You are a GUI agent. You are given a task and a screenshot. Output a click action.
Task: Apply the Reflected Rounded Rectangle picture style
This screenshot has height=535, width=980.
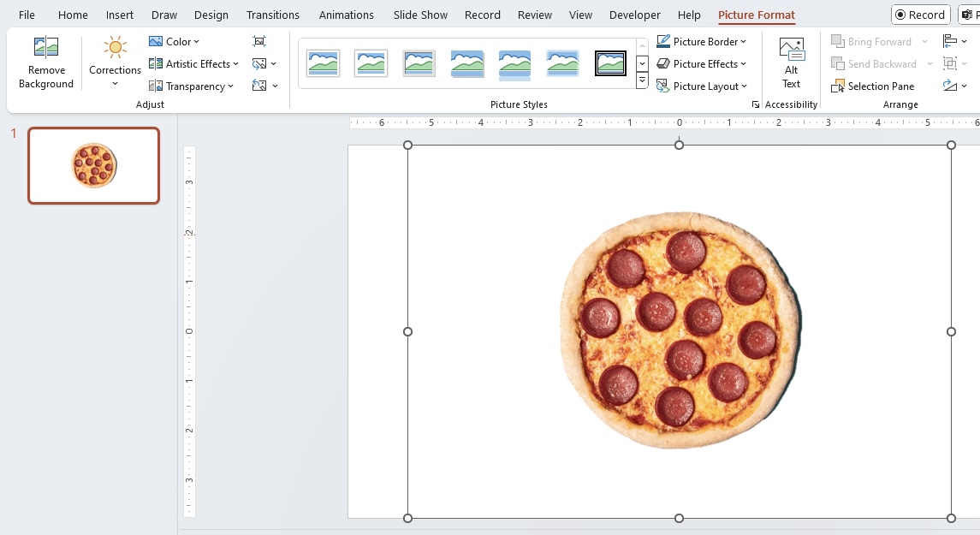coord(514,63)
